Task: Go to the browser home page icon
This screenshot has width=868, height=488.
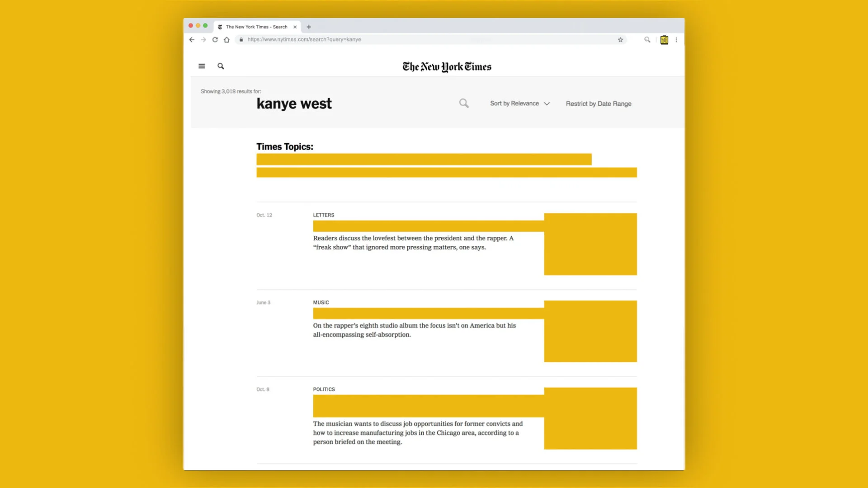Action: 227,40
